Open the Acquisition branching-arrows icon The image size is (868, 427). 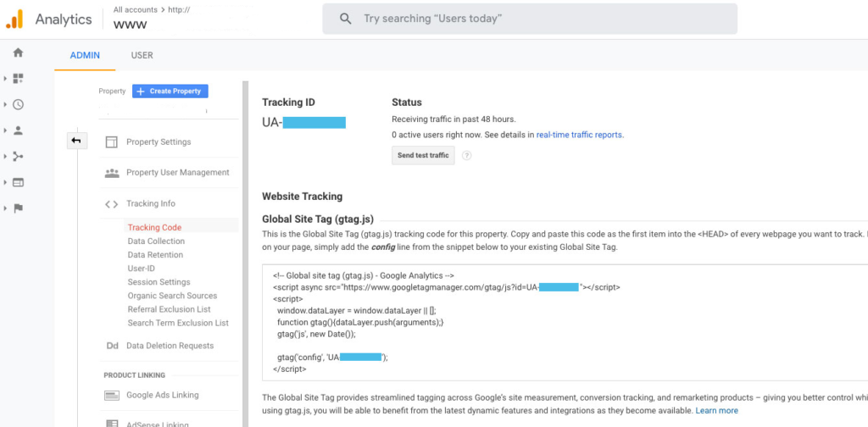point(19,157)
